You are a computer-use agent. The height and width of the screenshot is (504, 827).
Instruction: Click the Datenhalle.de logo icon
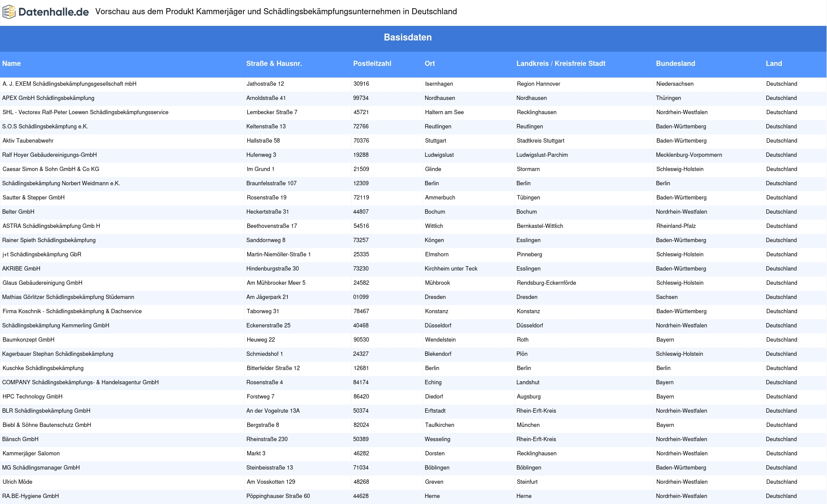pos(9,12)
